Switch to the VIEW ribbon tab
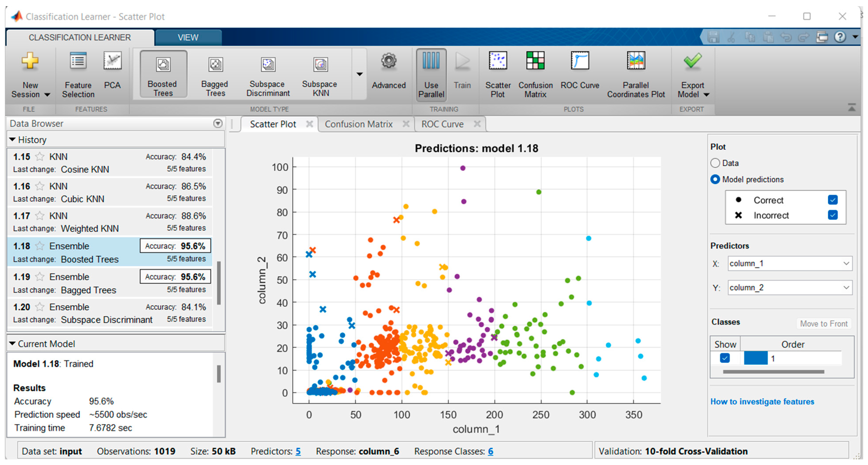This screenshot has width=868, height=465. pyautogui.click(x=188, y=37)
